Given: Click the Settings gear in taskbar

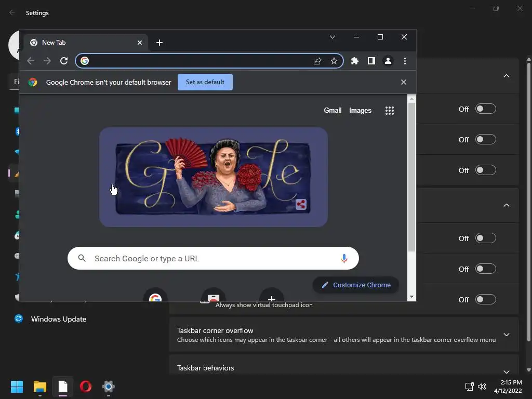Looking at the screenshot, I should pyautogui.click(x=109, y=387).
